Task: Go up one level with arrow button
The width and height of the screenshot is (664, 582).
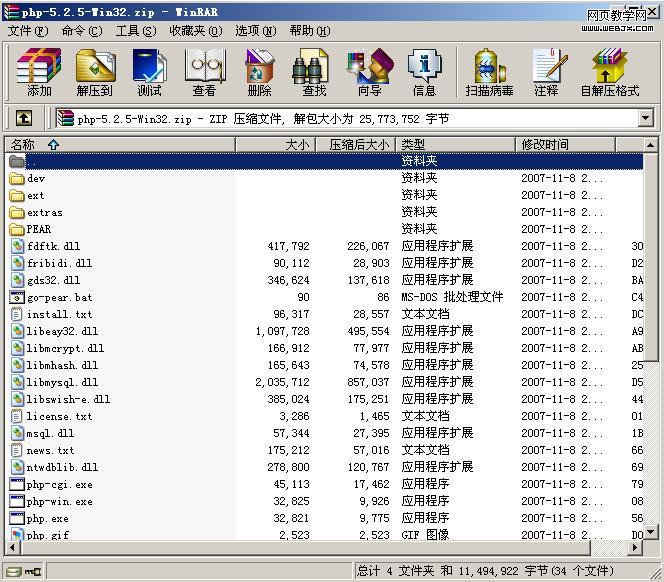Action: [24, 118]
